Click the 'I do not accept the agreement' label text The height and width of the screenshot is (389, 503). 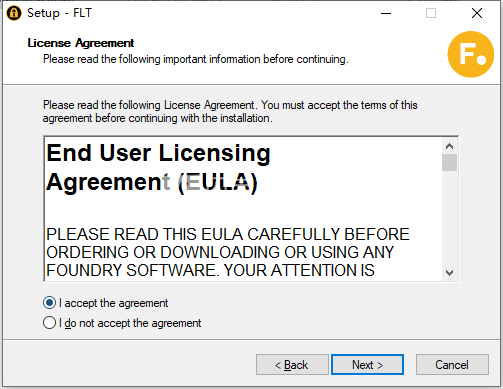point(130,323)
